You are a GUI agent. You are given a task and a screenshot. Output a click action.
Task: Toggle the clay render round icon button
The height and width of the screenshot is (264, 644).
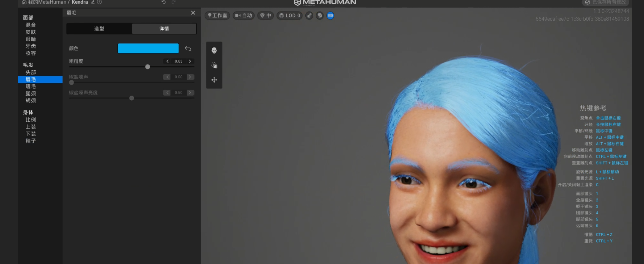309,16
